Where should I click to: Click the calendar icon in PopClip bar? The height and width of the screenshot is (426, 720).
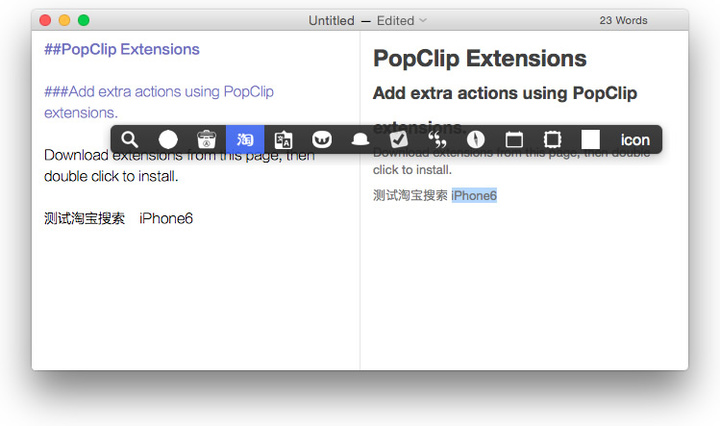coord(514,140)
